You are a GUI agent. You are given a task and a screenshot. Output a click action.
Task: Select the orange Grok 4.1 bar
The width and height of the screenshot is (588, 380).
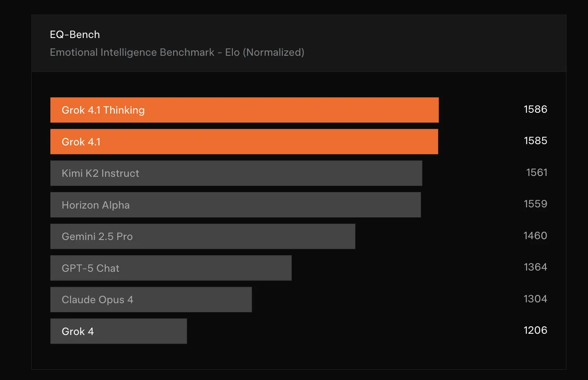pyautogui.click(x=244, y=142)
